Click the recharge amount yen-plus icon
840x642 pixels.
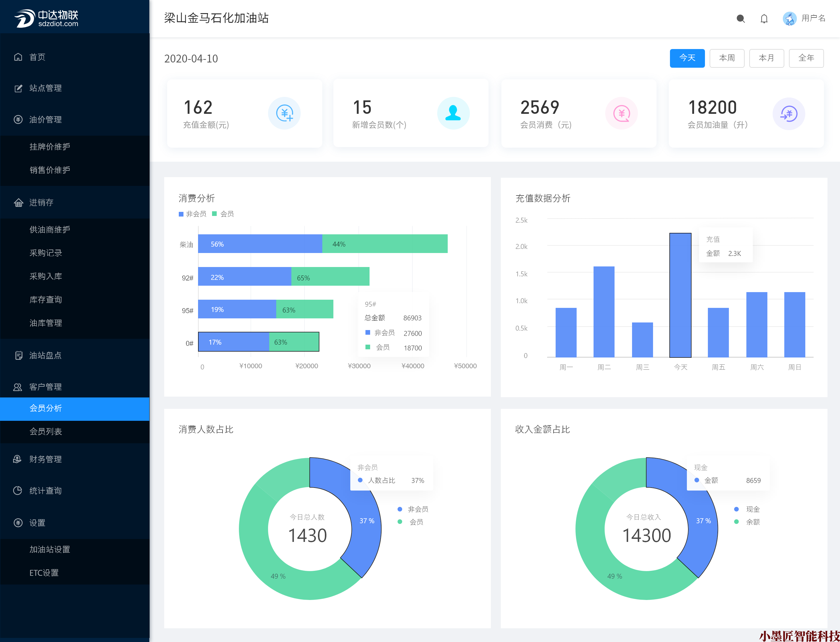click(284, 113)
